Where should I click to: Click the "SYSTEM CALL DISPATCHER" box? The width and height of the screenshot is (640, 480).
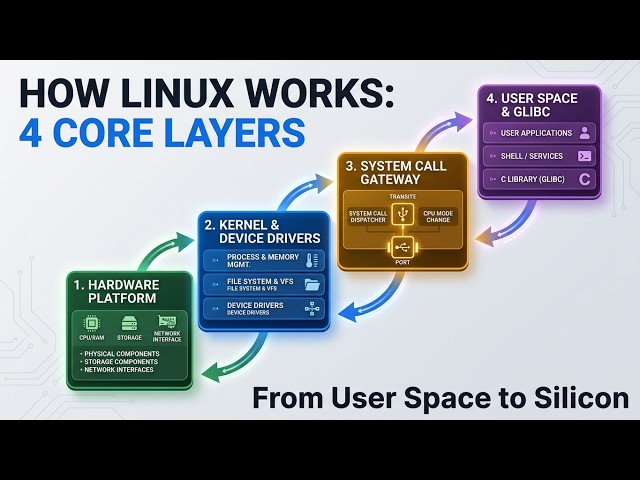point(368,217)
